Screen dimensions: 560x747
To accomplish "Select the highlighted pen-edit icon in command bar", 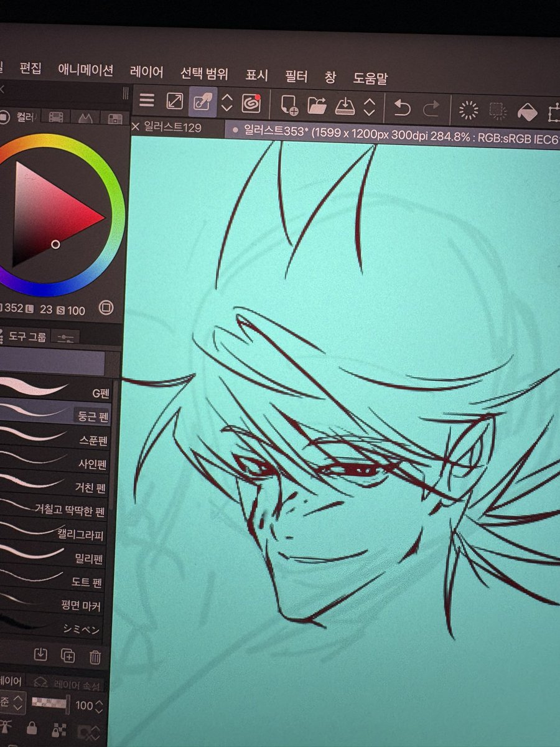I will [203, 103].
